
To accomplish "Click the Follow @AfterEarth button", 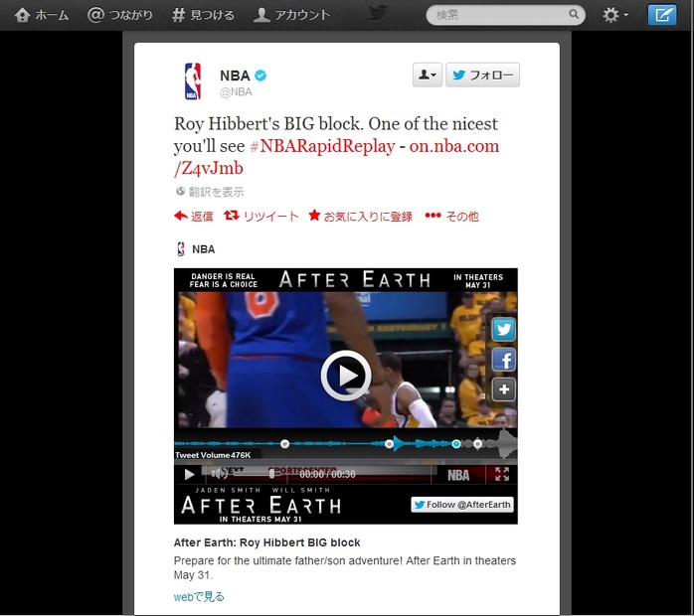I will click(462, 505).
